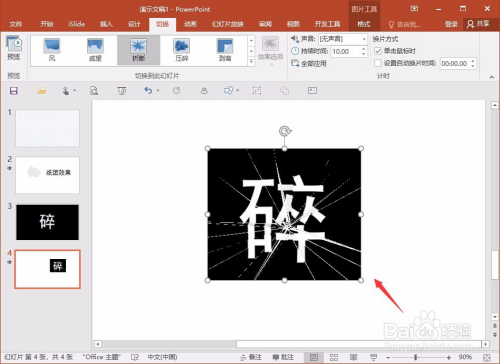This screenshot has height=364, width=500.
Task: Open Shapes dropdown arrow in quick toolbar
Action: [237, 91]
